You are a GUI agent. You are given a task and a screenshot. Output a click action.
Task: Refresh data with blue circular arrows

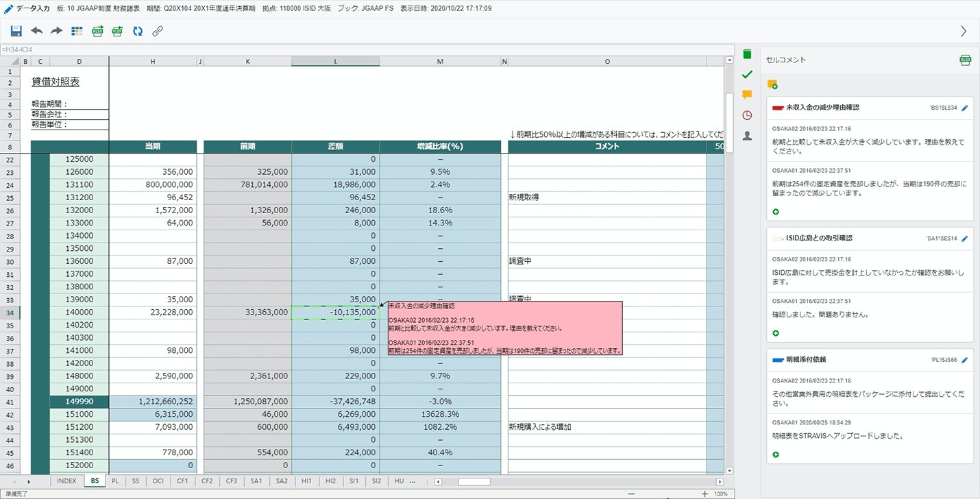138,31
